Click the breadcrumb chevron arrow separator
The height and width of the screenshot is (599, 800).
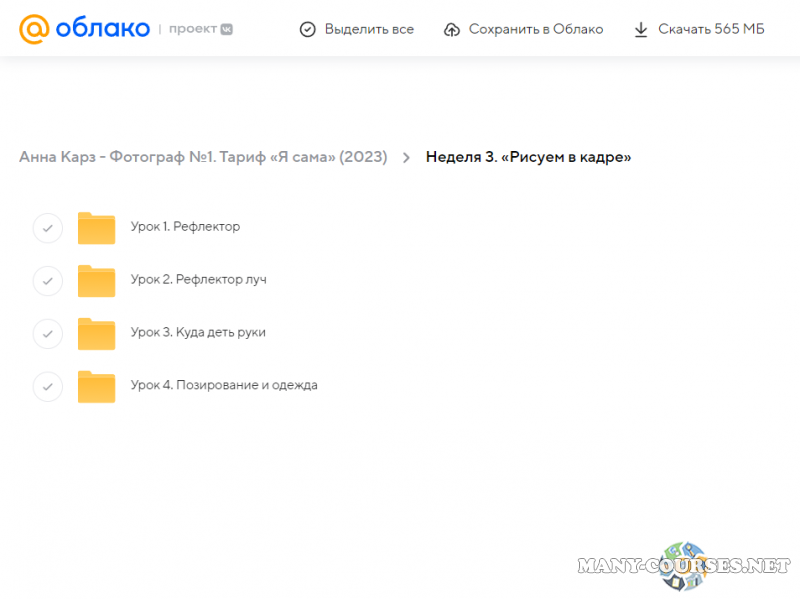point(406,157)
